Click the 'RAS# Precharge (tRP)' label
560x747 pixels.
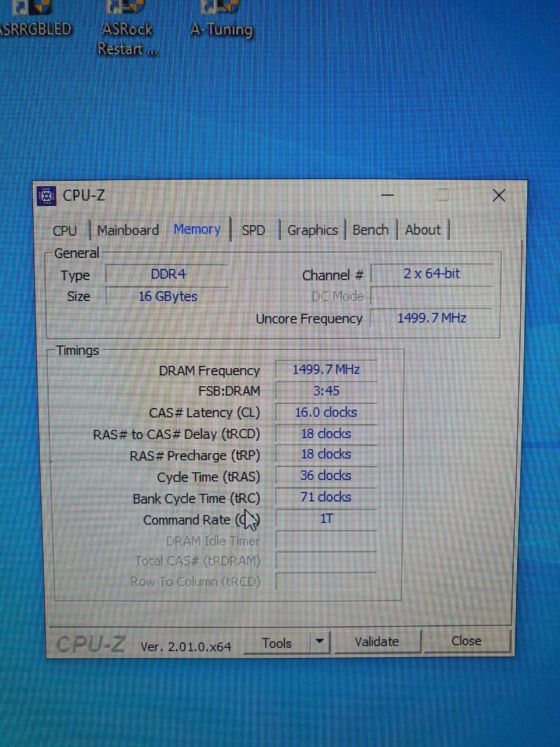tap(195, 456)
